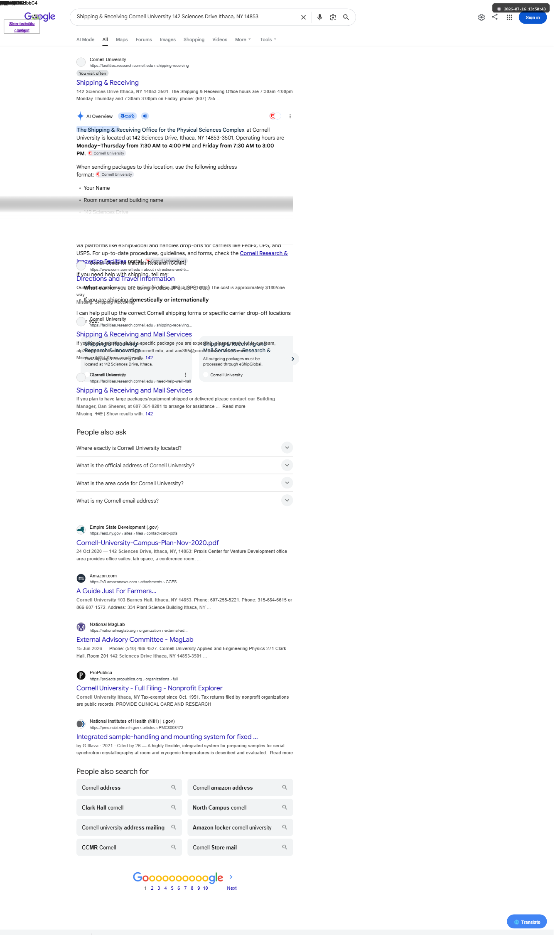Listen to the AI Overview via speaker icon
560x935 pixels.
coord(145,116)
